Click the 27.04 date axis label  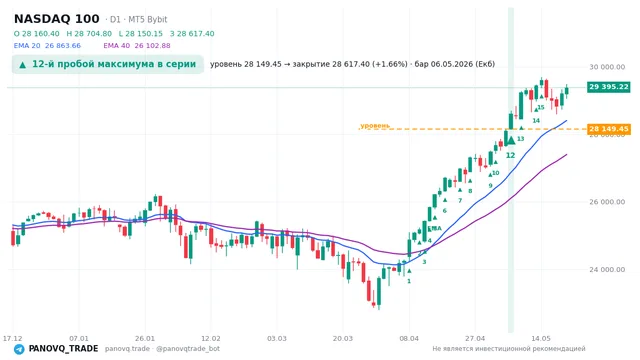click(x=475, y=338)
